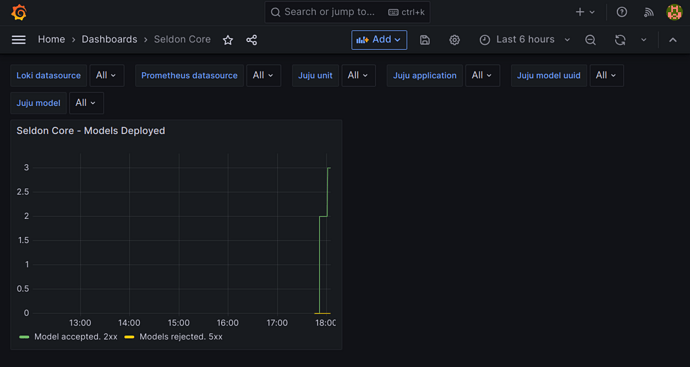Click the Add panel dropdown button
This screenshot has width=690, height=367.
tap(379, 40)
